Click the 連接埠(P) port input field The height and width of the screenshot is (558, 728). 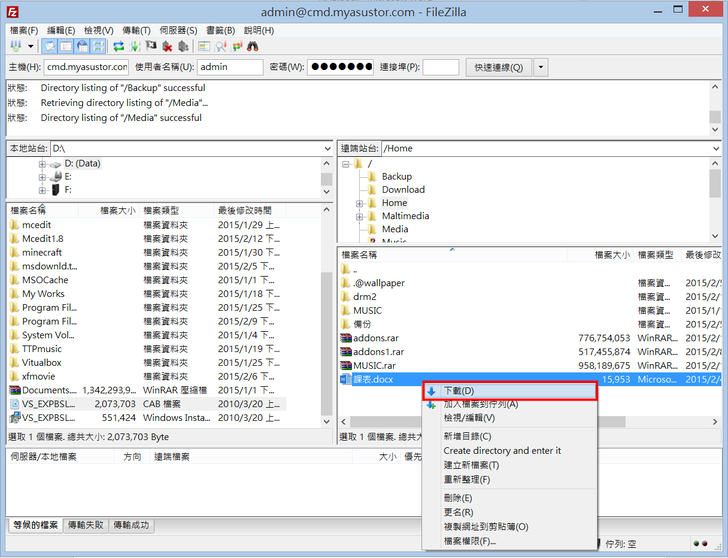(441, 68)
